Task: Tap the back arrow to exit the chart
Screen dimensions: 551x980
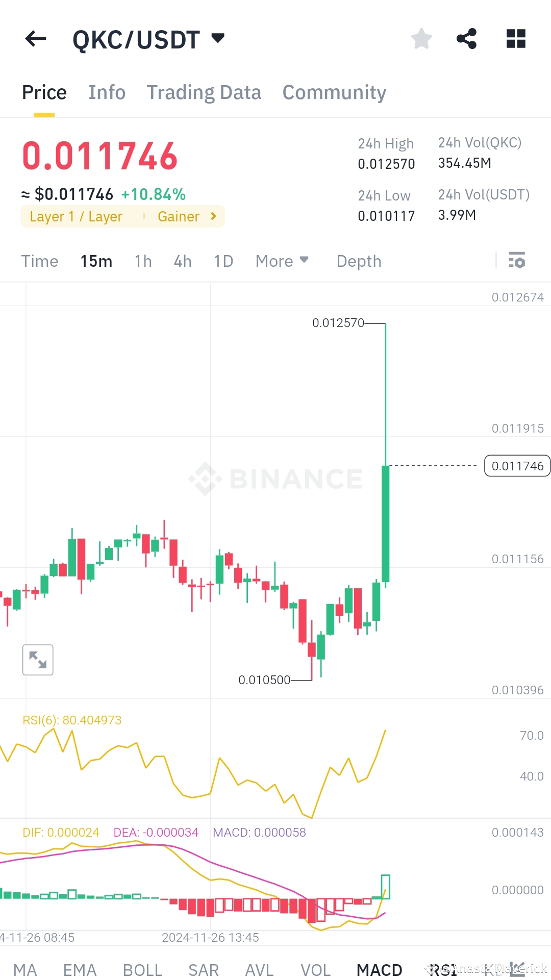Action: (35, 39)
